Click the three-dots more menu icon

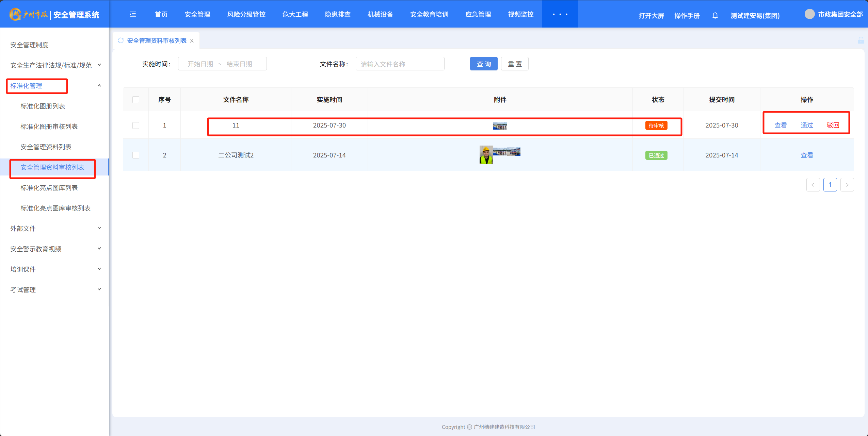point(560,14)
